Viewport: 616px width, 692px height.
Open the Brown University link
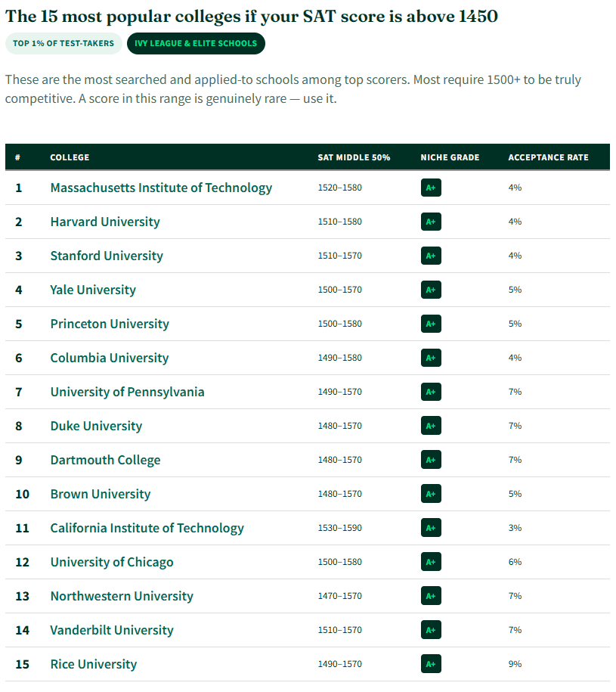point(101,494)
